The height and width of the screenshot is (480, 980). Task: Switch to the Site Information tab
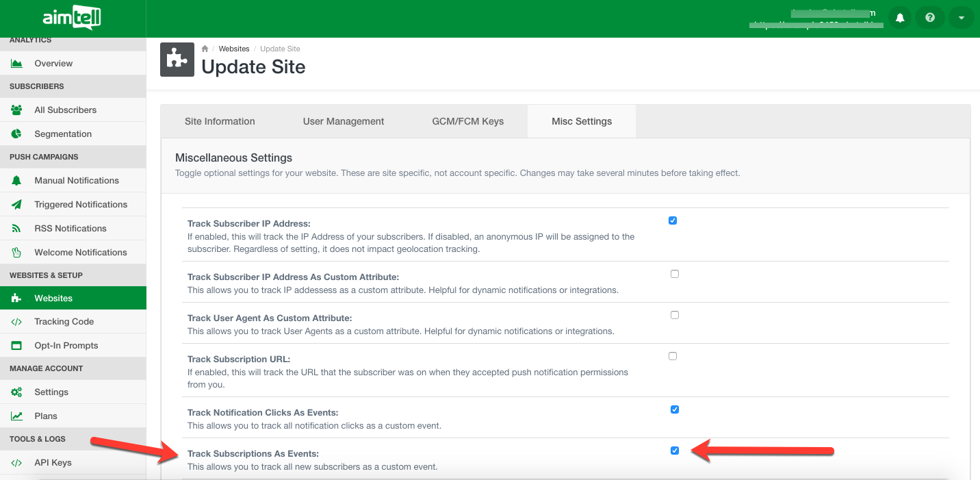click(x=220, y=121)
